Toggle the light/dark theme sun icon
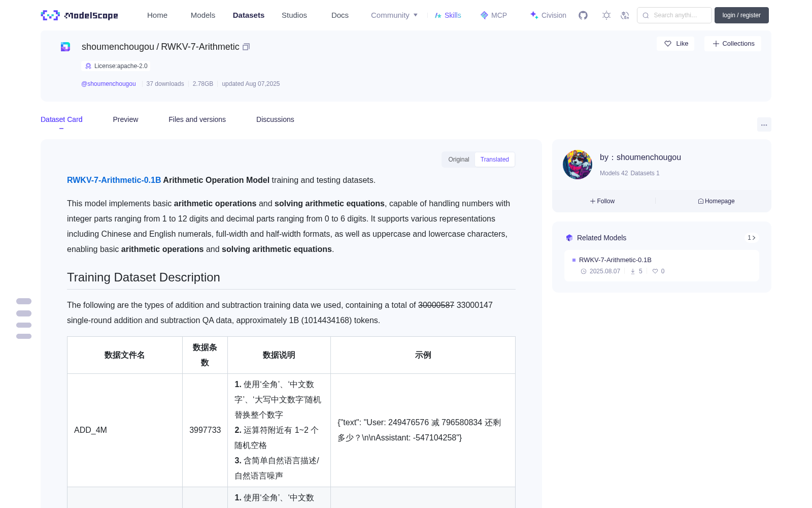 click(606, 15)
